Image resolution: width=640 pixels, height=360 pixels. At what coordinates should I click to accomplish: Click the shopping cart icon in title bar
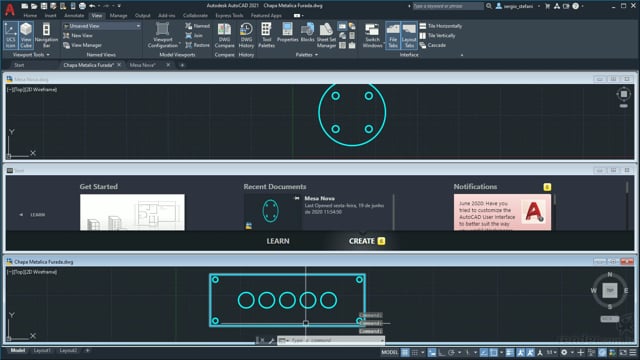[x=547, y=6]
